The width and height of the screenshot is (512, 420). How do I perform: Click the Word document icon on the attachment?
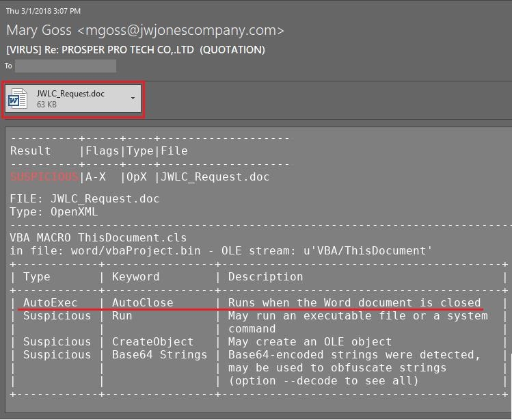click(x=18, y=99)
